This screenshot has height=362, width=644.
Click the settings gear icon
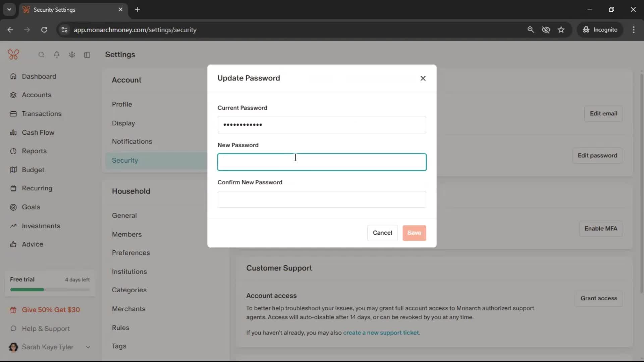pyautogui.click(x=72, y=55)
